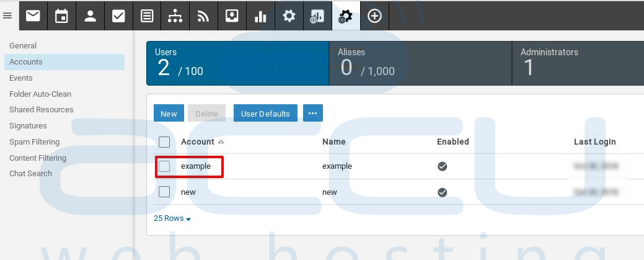Click the name cell reading new
Image resolution: width=644 pixels, height=260 pixels.
pyautogui.click(x=330, y=192)
